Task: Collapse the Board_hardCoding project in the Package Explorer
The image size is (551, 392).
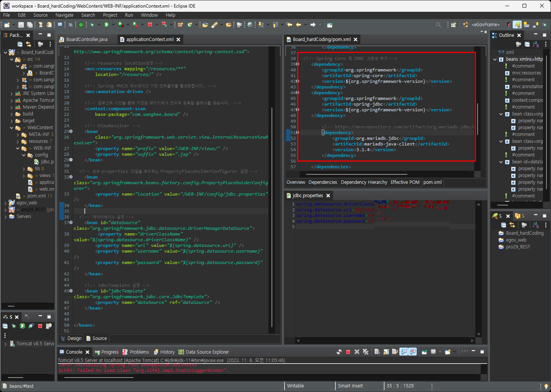Action: [x=5, y=52]
